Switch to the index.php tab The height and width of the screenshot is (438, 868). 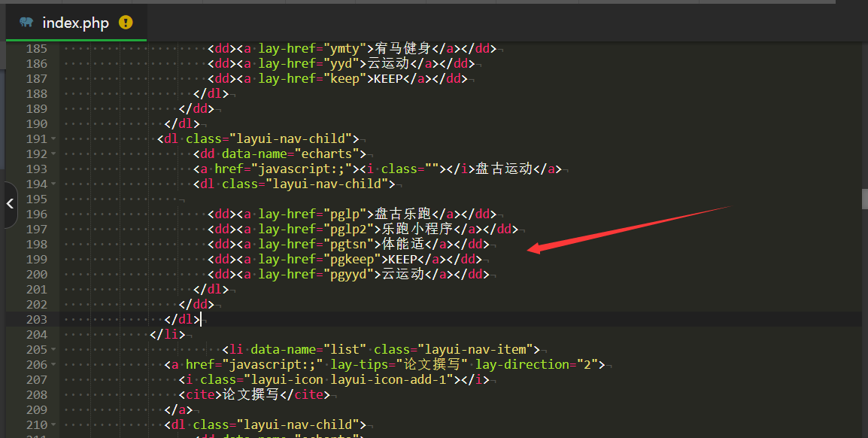(x=75, y=23)
